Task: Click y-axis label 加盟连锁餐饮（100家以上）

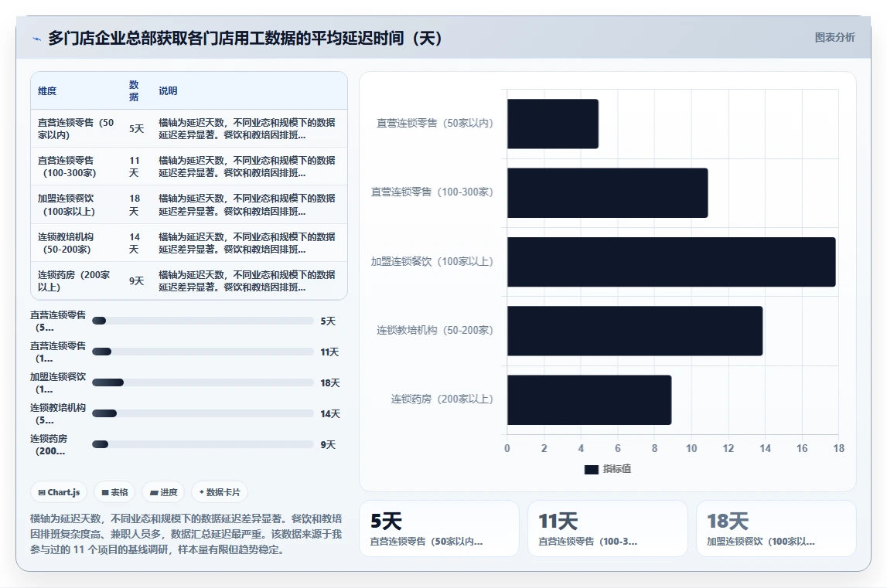Action: point(432,262)
